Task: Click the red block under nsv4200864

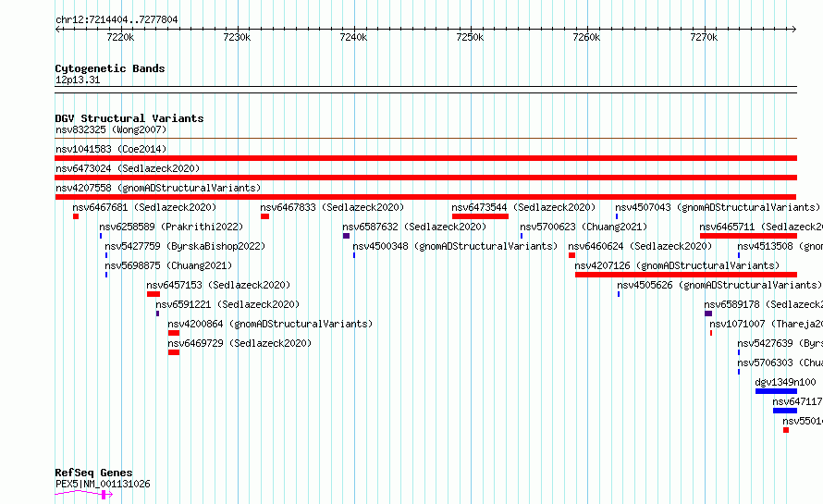Action: (x=174, y=333)
